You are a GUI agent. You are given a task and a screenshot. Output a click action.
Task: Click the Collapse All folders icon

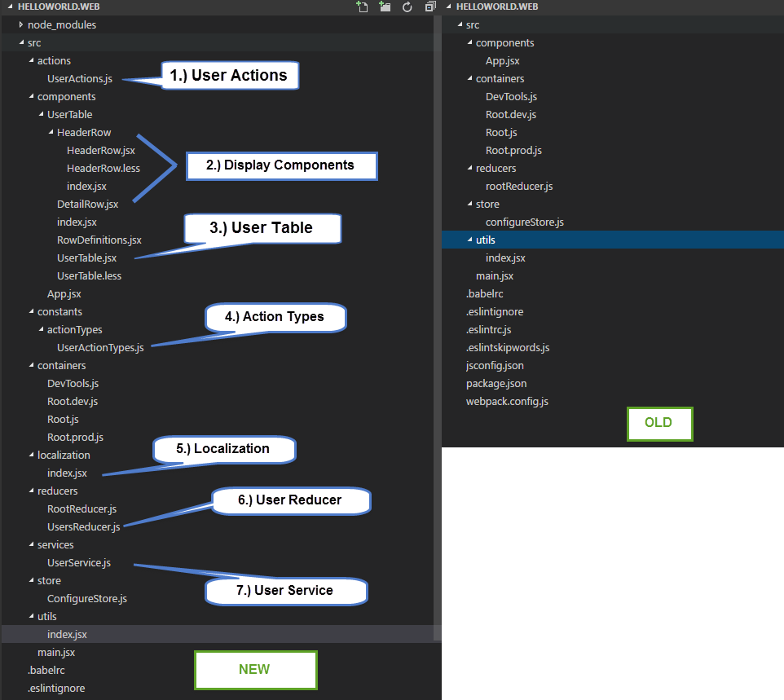coord(430,7)
